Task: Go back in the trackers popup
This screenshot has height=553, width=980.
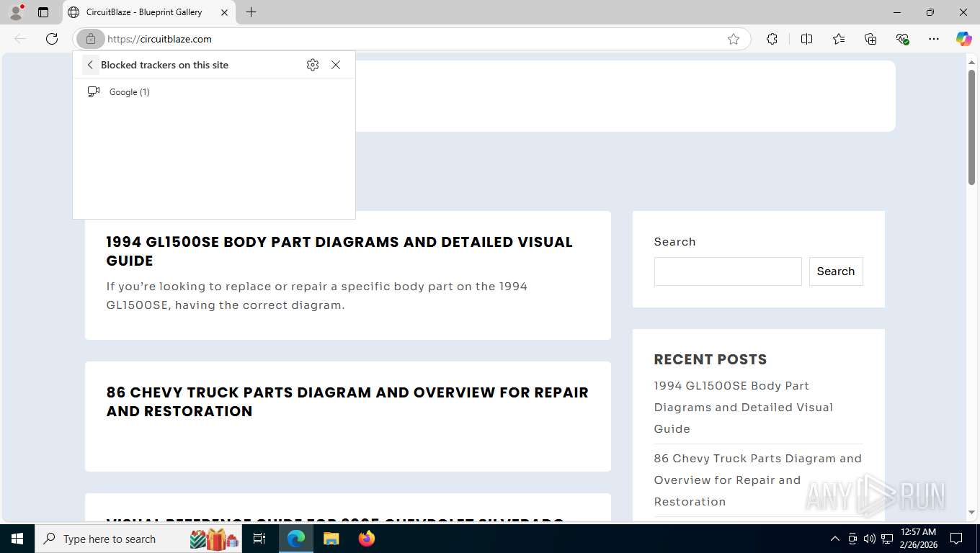Action: (90, 65)
